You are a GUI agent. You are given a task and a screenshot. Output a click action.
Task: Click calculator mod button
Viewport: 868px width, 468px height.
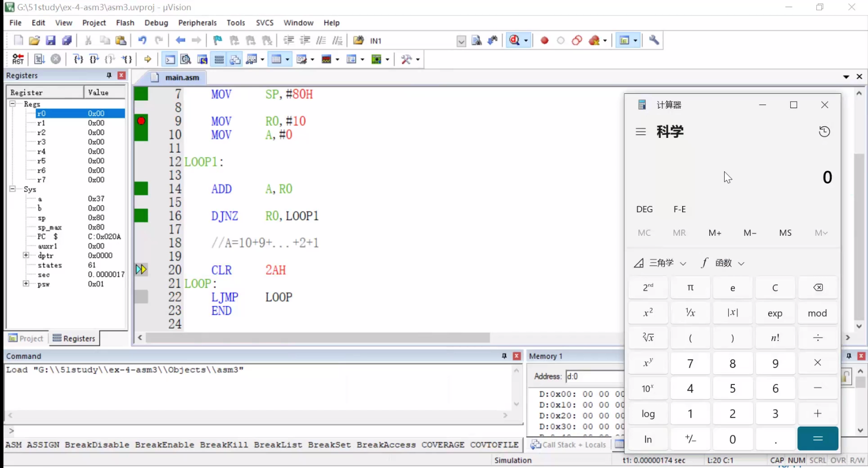pos(817,313)
